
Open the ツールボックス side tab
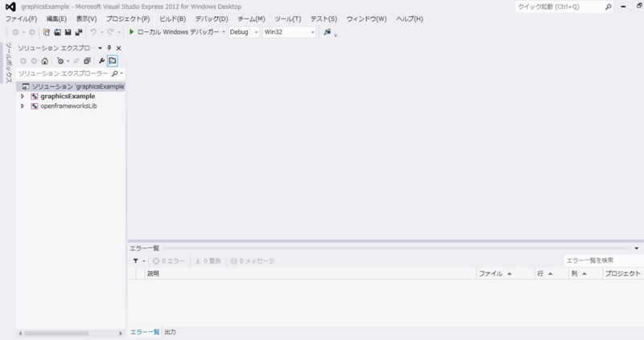(x=9, y=63)
